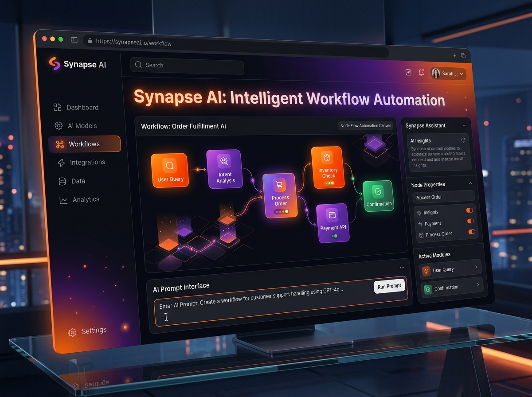Select the User Query node
532x397 pixels.
pos(170,170)
